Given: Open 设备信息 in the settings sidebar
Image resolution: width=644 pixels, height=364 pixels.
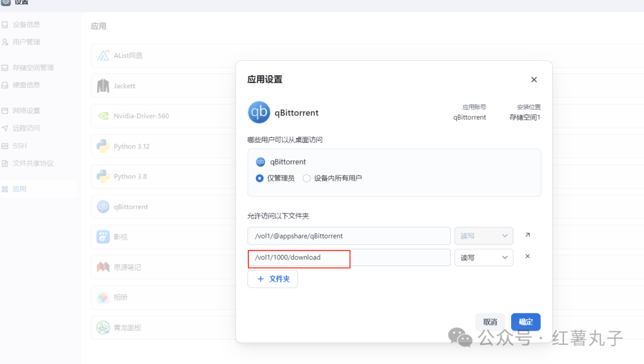Looking at the screenshot, I should pyautogui.click(x=26, y=24).
